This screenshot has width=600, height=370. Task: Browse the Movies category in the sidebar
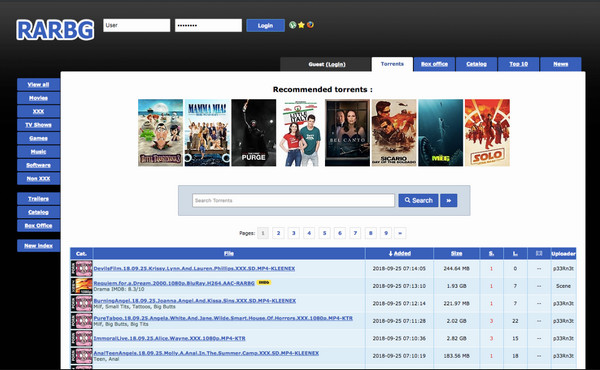[x=38, y=98]
